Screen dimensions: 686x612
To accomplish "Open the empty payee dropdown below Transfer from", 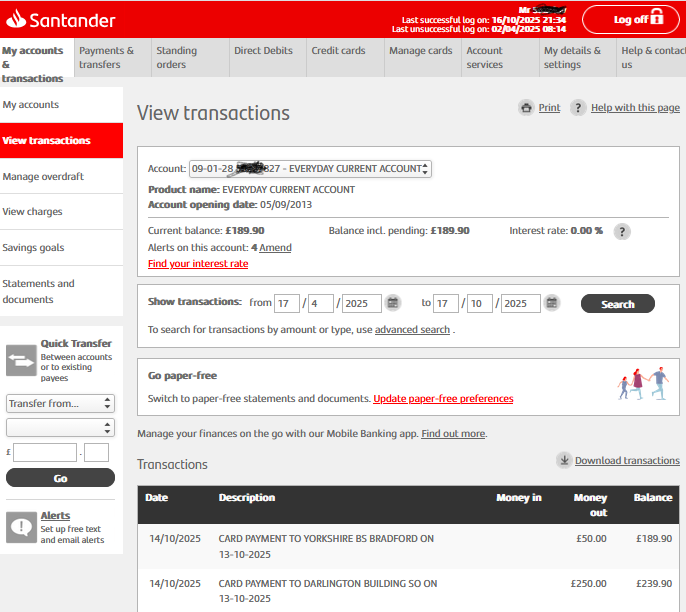I will click(x=60, y=428).
